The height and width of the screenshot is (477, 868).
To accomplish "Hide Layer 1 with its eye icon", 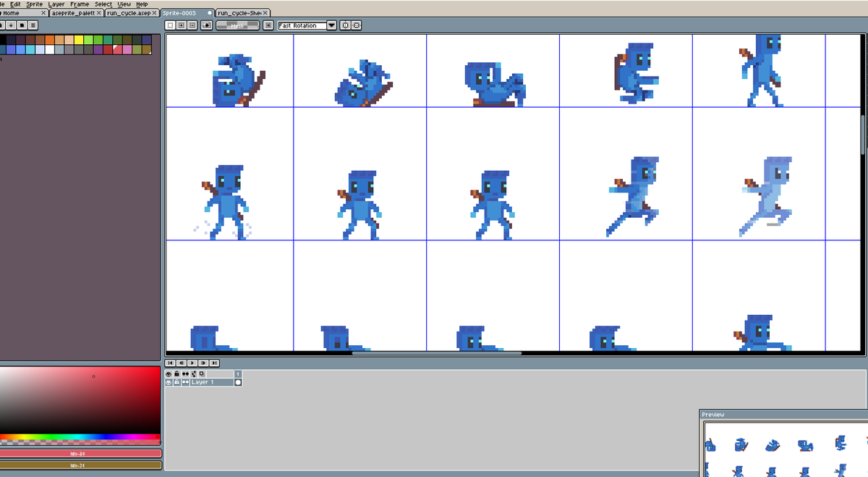I will click(169, 382).
